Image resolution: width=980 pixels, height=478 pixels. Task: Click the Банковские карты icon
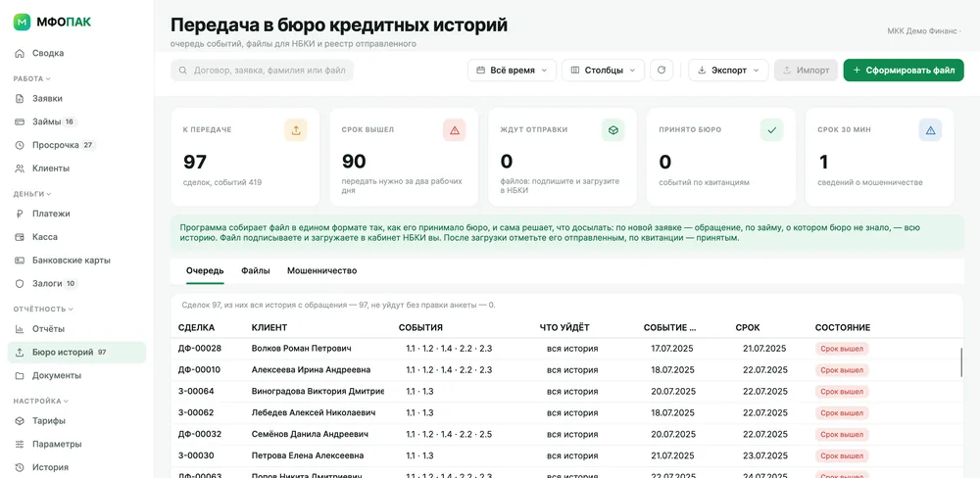[20, 260]
